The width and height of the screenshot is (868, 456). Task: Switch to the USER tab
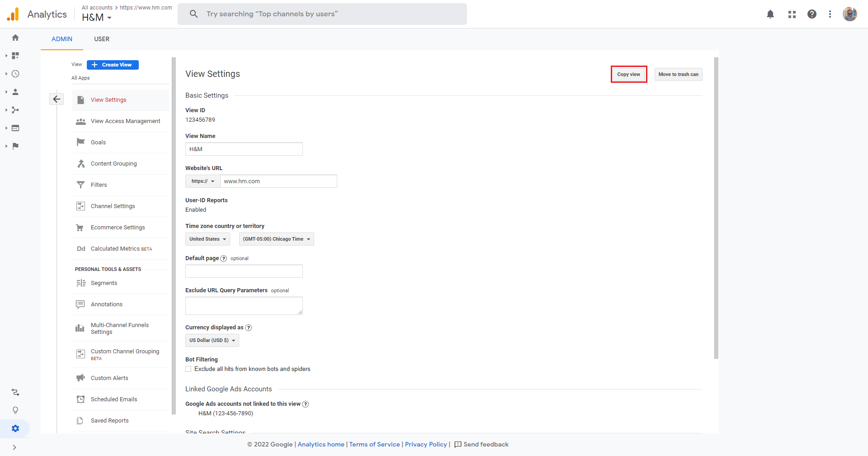(x=102, y=39)
